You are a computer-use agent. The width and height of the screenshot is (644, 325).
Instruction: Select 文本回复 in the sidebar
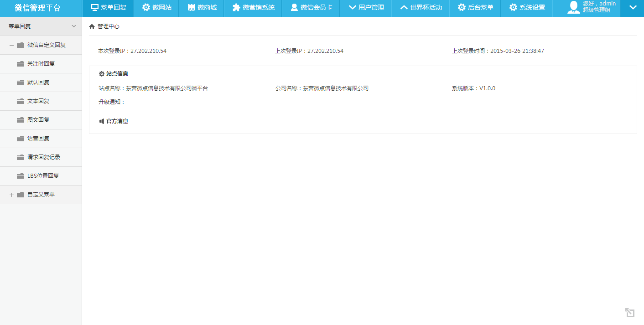tap(38, 101)
